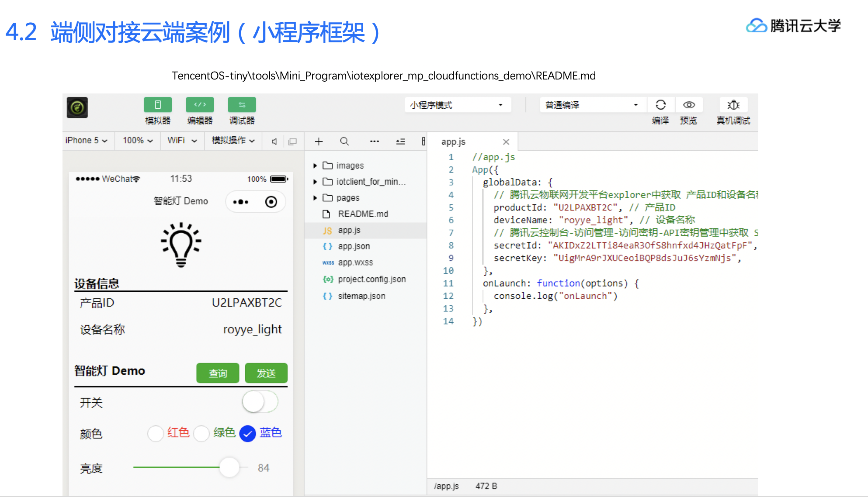Click the preview (预览) eye icon
Screen dimensions: 868x497
[689, 105]
